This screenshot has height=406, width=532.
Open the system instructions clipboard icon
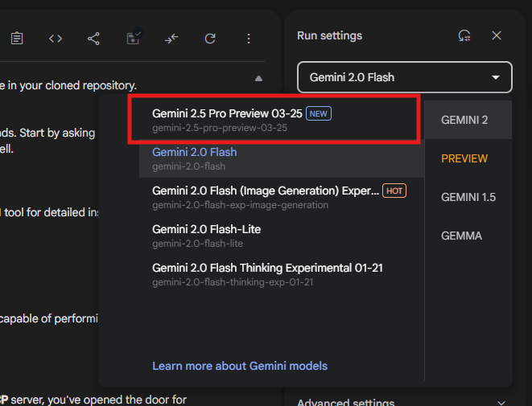(17, 39)
